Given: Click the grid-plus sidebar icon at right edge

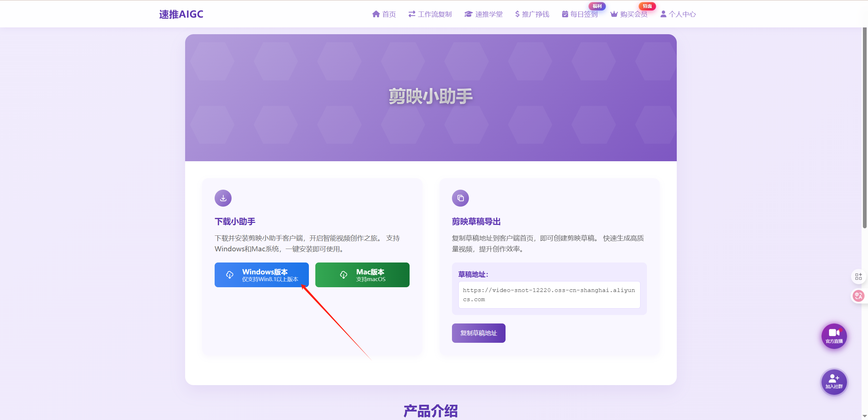Looking at the screenshot, I should click(x=859, y=277).
